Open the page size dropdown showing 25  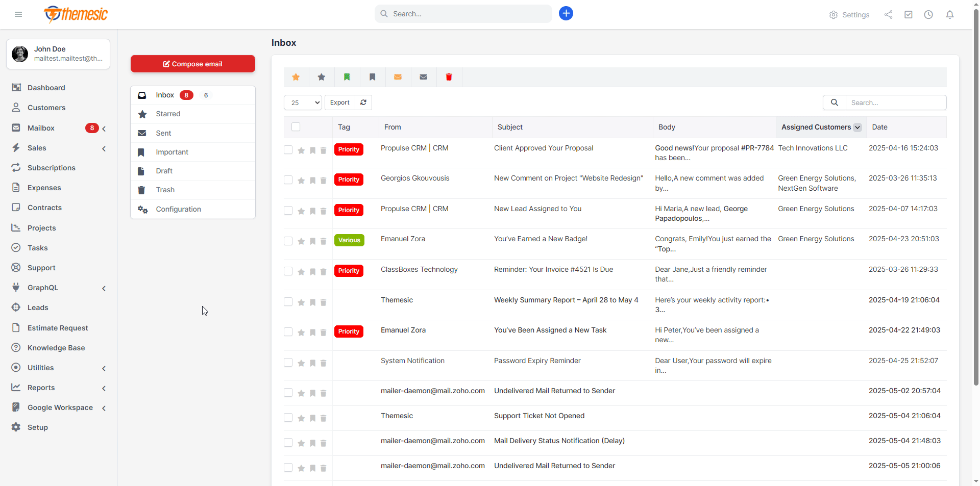[x=303, y=103]
